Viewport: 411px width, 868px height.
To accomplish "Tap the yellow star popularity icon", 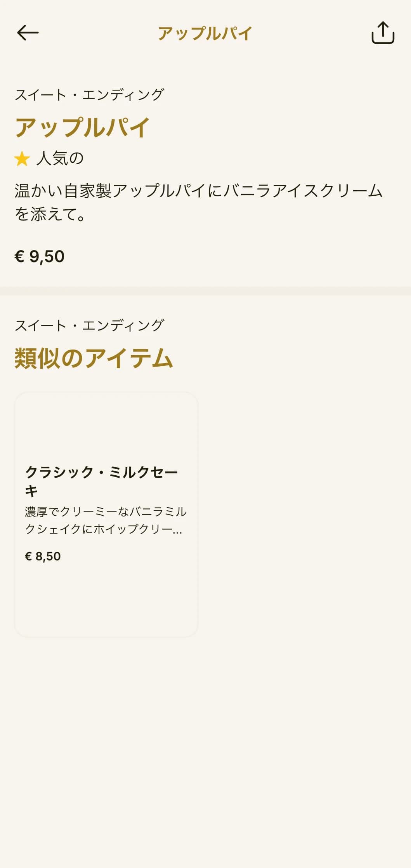I will [22, 158].
